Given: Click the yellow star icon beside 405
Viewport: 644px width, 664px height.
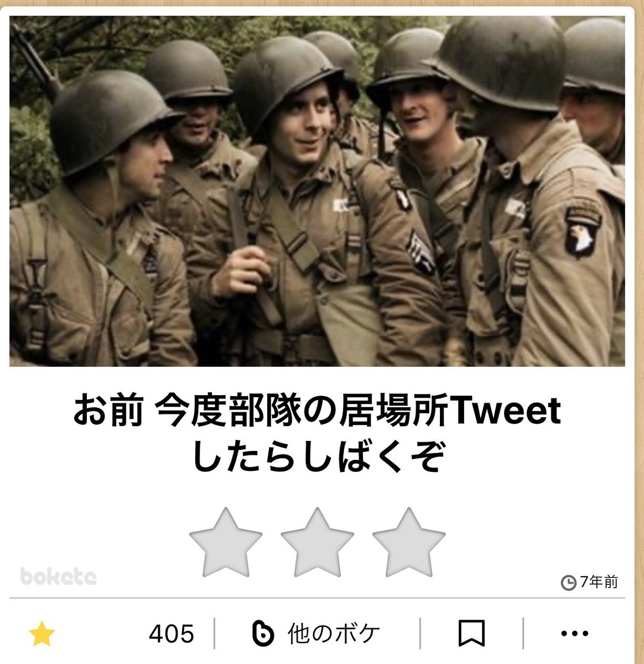Looking at the screenshot, I should (x=42, y=634).
